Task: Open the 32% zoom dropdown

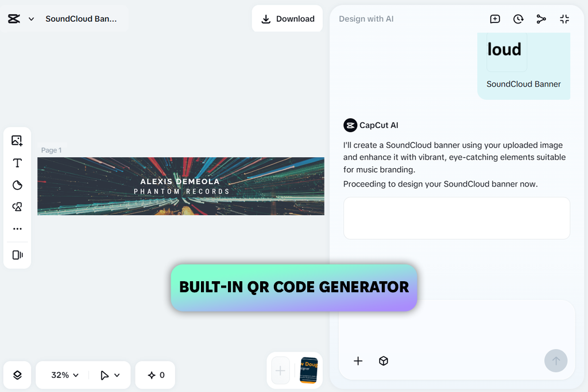Action: coord(65,375)
